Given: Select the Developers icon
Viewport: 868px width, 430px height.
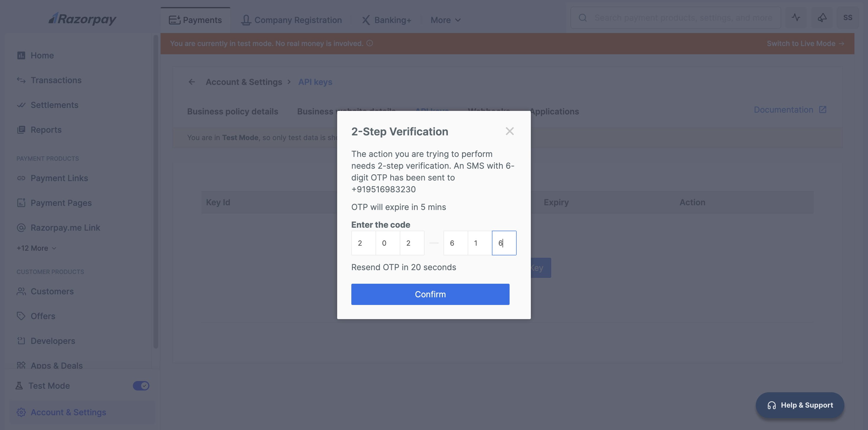Looking at the screenshot, I should pyautogui.click(x=21, y=341).
